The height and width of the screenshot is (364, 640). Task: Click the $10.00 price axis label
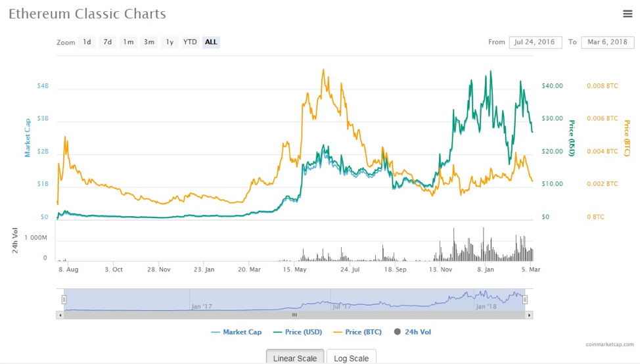(x=552, y=183)
